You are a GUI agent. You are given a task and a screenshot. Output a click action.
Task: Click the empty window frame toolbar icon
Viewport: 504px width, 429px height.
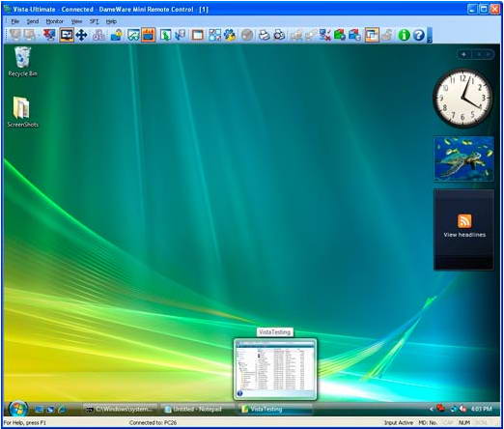(x=197, y=35)
